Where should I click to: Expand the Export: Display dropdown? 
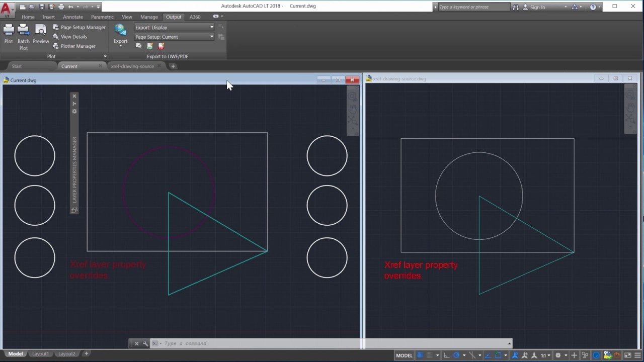coord(211,27)
